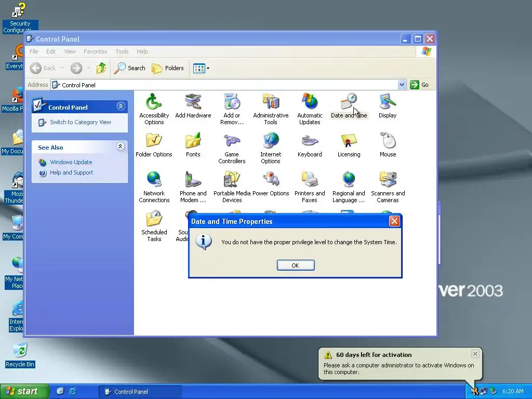Open Internet Options icon
Image resolution: width=532 pixels, height=399 pixels.
pos(271,148)
